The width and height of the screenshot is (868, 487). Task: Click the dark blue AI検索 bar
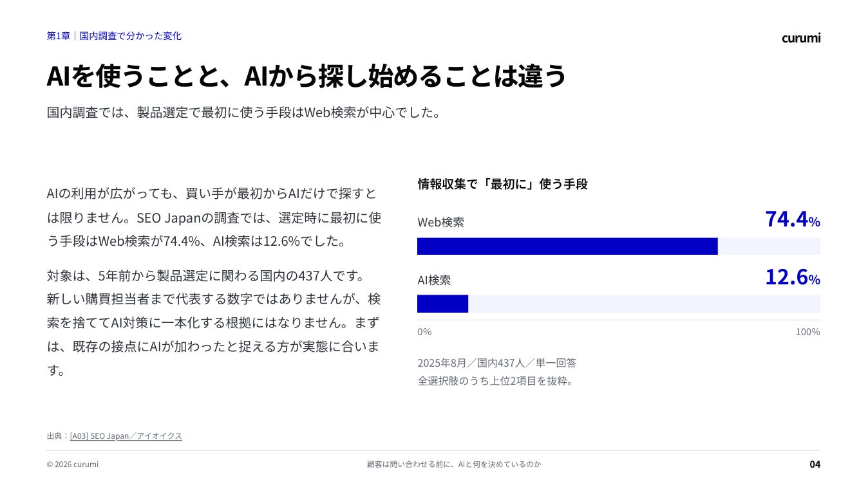[x=442, y=304]
